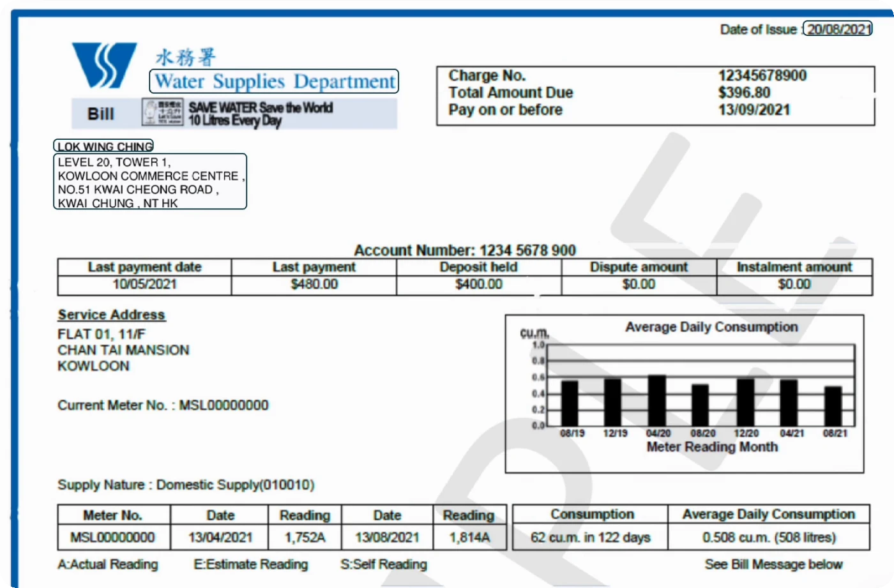Click the Last payment date cell 10/05/2021
This screenshot has width=894, height=588.
coord(144,285)
